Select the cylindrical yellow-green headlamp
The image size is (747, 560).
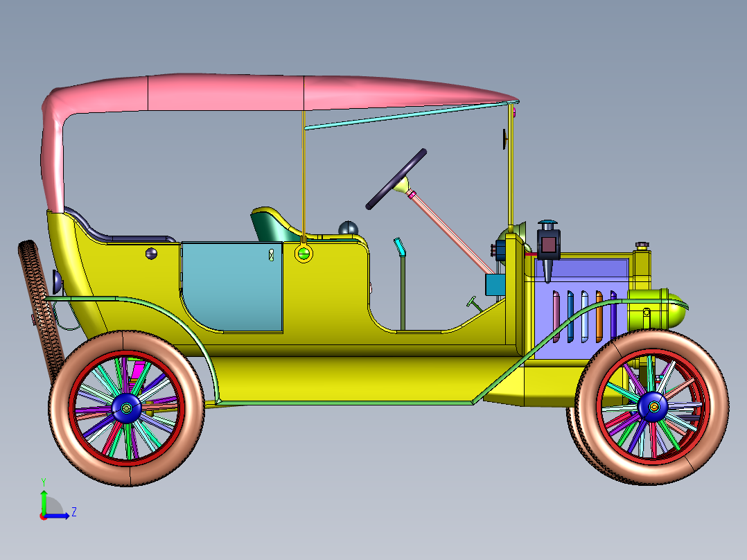656,308
